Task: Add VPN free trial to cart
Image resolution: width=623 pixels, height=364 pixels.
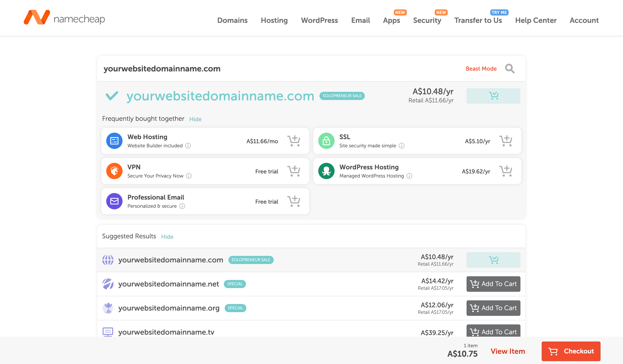Action: pos(294,171)
